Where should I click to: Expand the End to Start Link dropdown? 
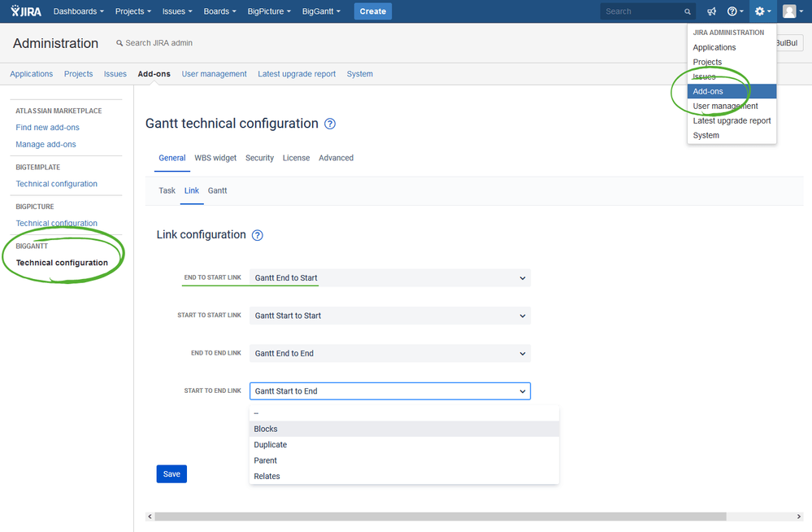390,278
